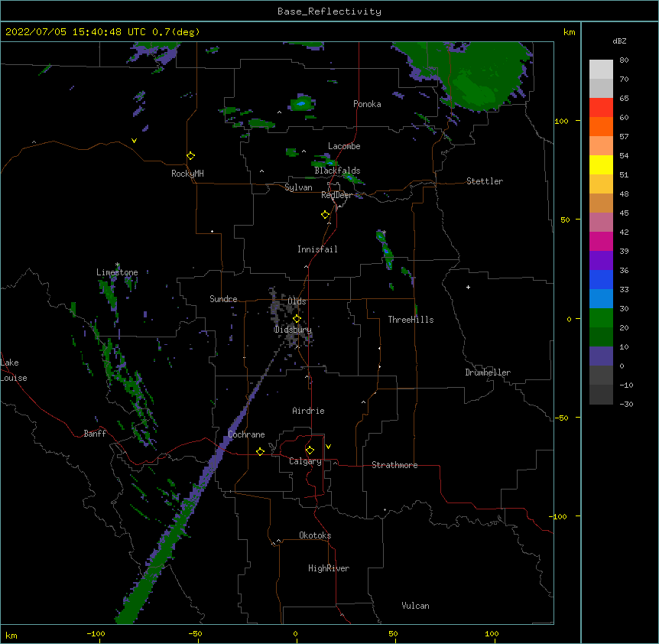Viewport: 659px width, 644px height.
Task: Click the Drumheller label
Action: (x=488, y=372)
